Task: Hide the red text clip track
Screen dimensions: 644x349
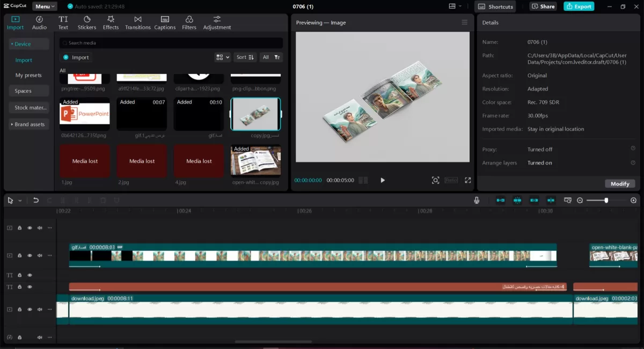Action: click(30, 287)
